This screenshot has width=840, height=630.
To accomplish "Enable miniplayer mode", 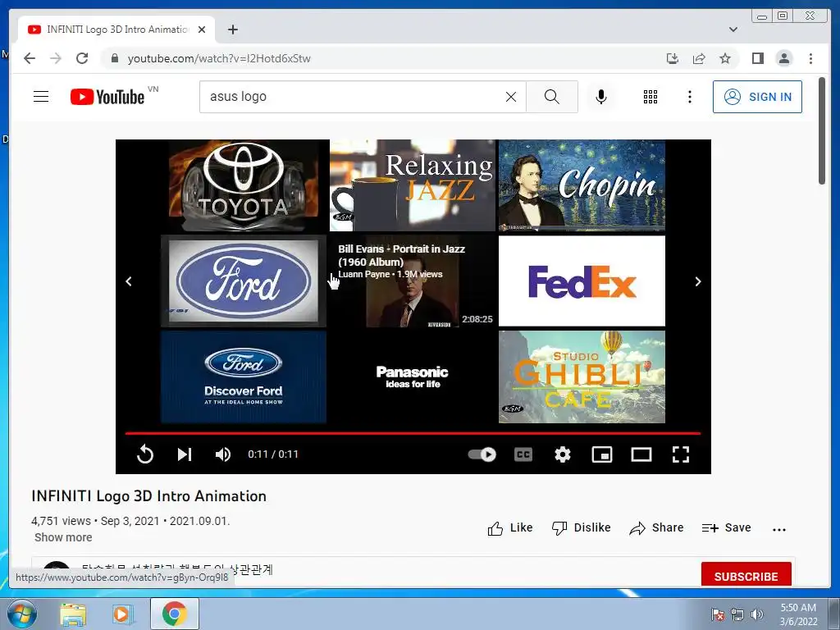I will (602, 454).
